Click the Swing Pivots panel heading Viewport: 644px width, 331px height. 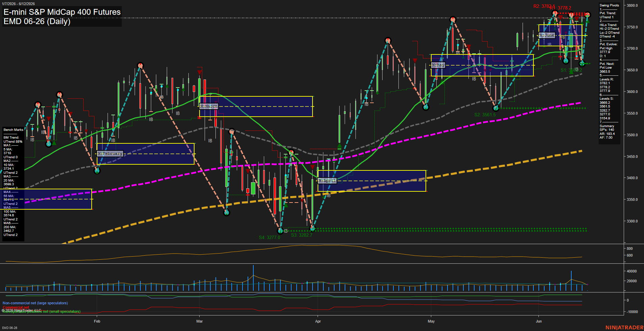(x=609, y=5)
